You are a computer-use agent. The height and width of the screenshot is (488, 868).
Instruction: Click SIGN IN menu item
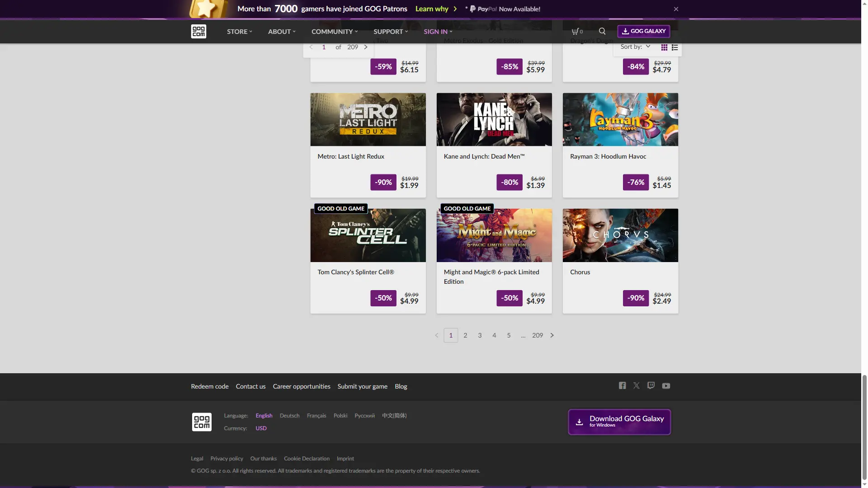pos(438,32)
